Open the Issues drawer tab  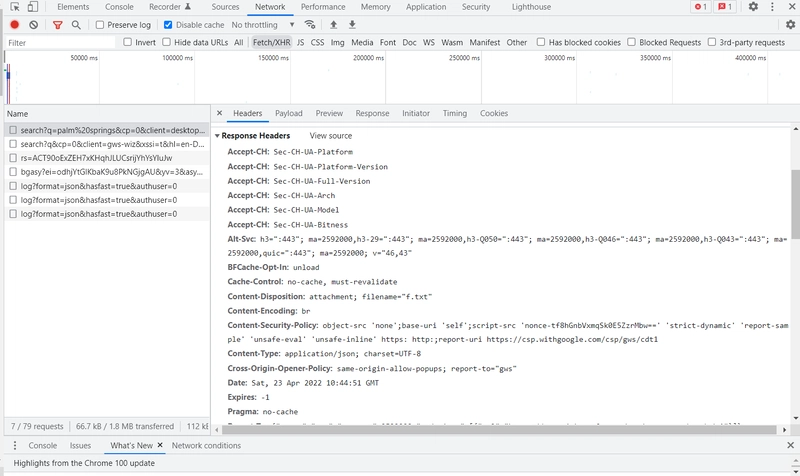(80, 445)
